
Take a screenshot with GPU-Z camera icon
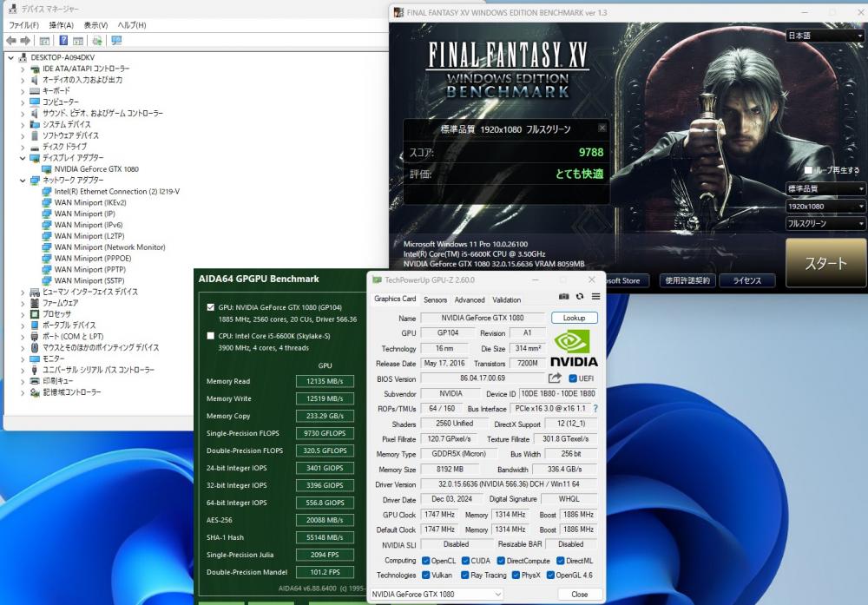pos(563,297)
